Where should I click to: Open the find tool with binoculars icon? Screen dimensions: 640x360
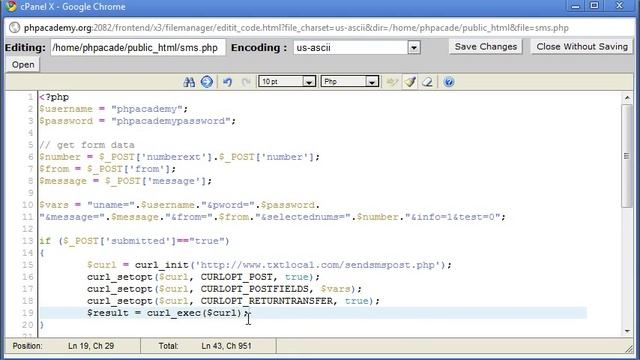[189, 82]
